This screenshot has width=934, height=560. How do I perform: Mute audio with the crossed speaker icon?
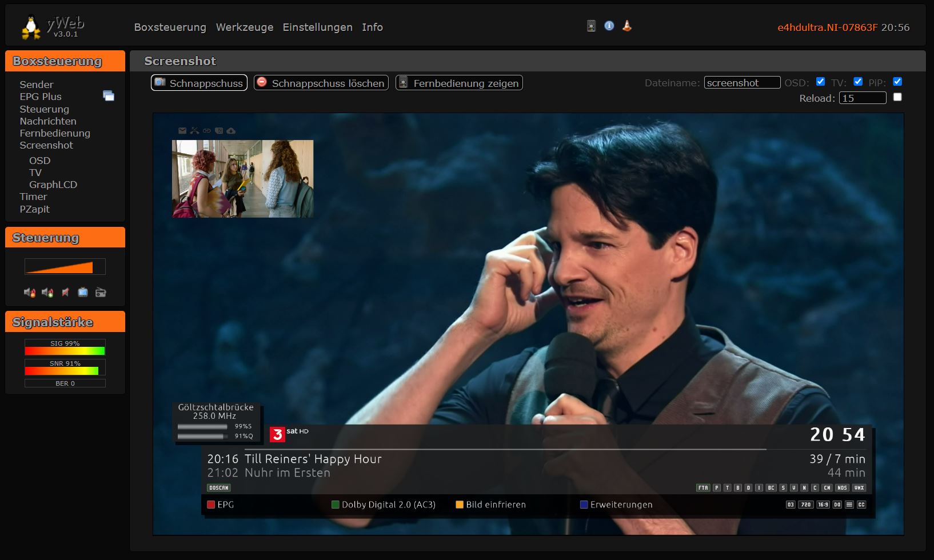(65, 293)
